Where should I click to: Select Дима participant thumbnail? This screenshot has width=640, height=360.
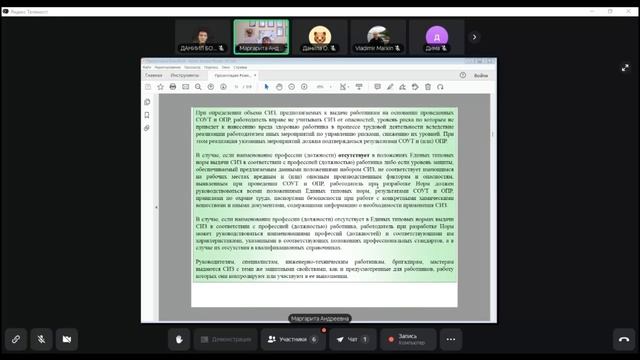437,37
